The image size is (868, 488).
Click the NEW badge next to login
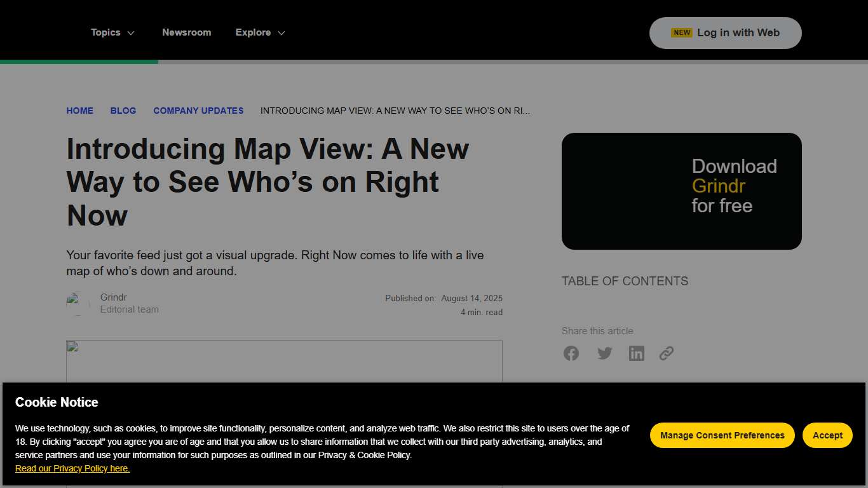682,32
